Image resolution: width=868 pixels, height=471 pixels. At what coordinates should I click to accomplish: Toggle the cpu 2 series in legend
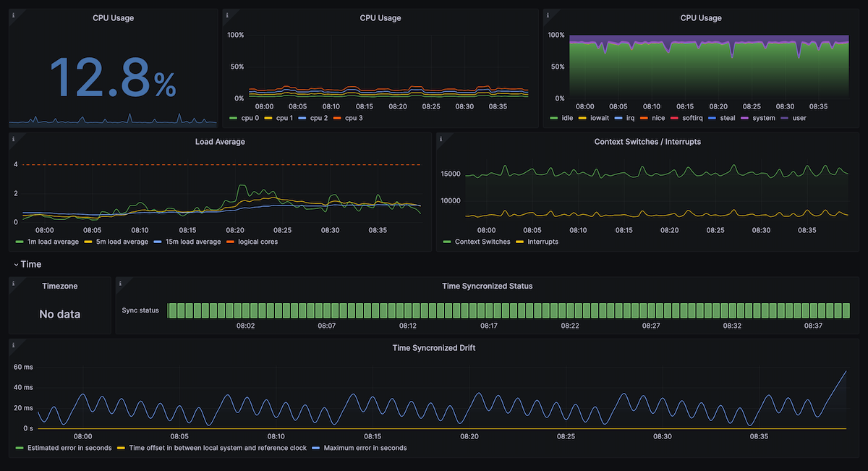point(319,118)
